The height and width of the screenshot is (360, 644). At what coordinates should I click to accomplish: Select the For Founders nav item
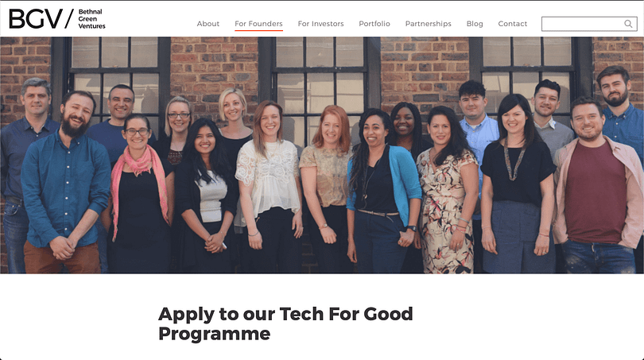(x=258, y=24)
